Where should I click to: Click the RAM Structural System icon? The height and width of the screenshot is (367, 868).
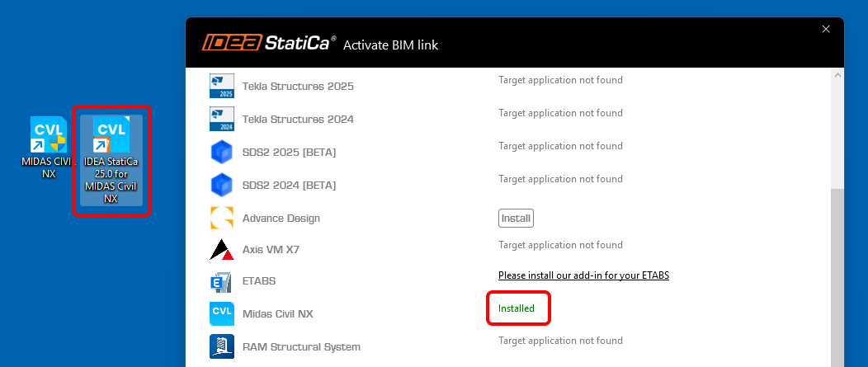click(x=222, y=346)
